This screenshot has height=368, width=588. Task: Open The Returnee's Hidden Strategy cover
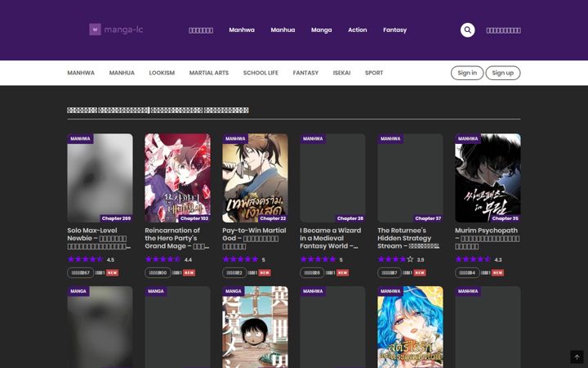(410, 178)
